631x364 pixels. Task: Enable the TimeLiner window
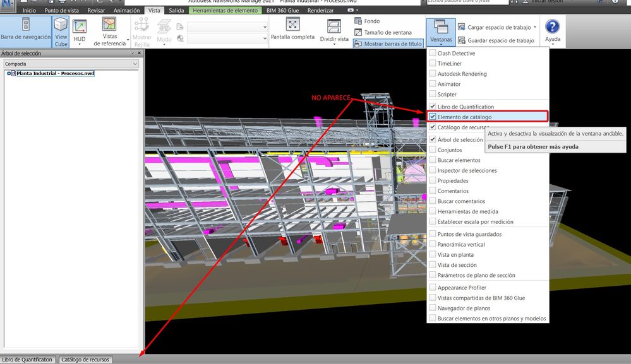tap(433, 64)
